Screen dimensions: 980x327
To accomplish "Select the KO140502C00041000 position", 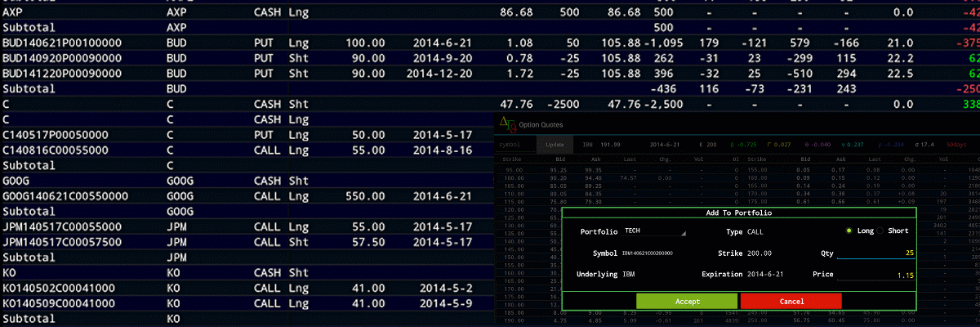I will coord(58,289).
